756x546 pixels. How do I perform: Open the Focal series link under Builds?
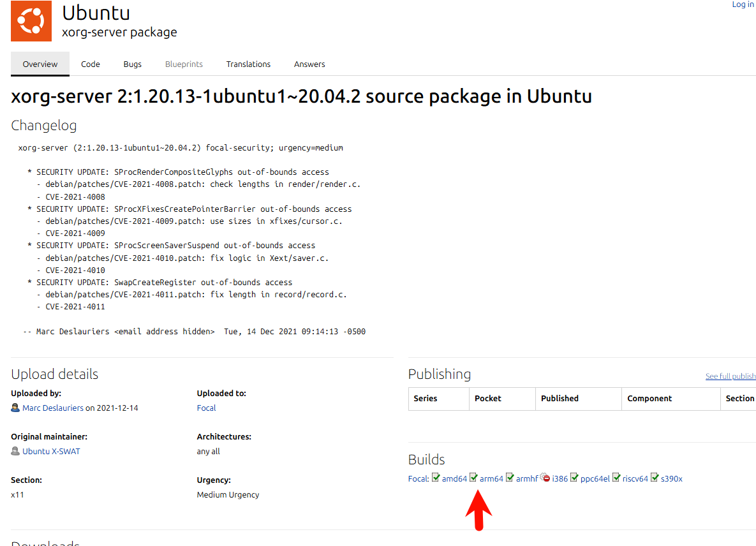[419, 478]
